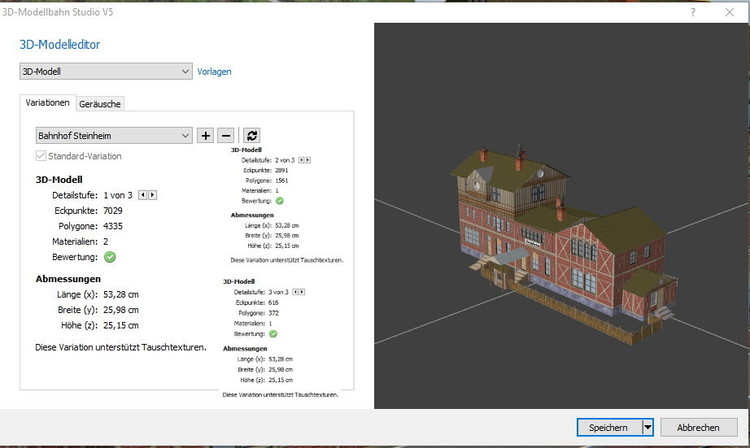Screen dimensions: 750x448
Task: Toggle the Standard-Variation checkbox
Action: [41, 156]
